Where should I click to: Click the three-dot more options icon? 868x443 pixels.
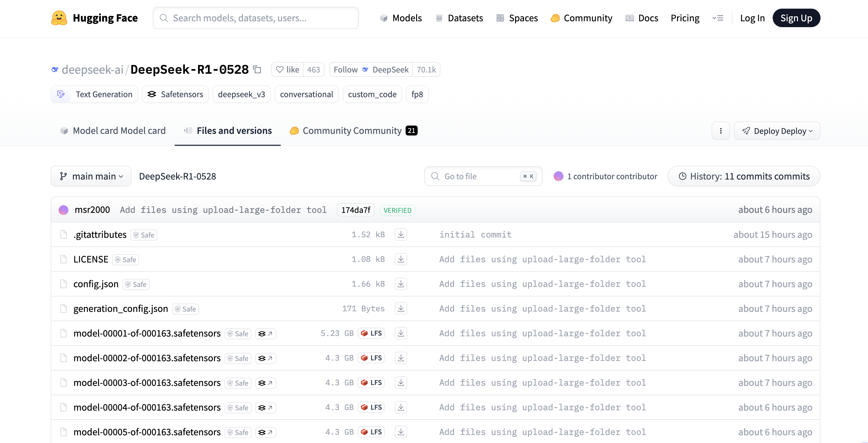pyautogui.click(x=721, y=131)
